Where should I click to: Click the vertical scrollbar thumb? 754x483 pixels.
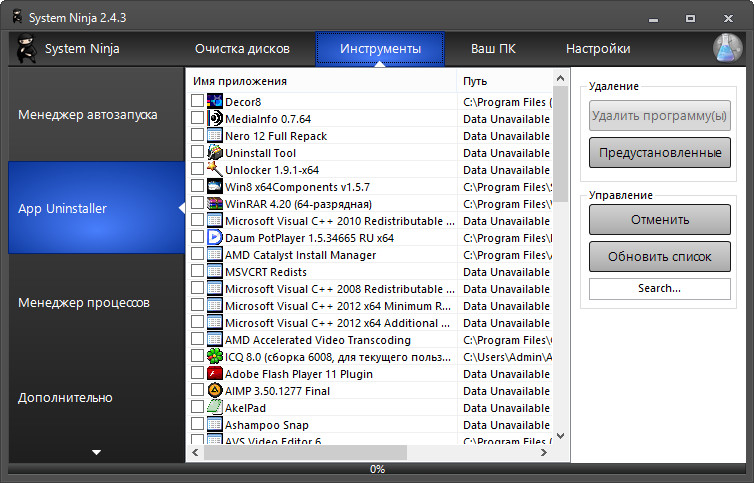tap(560, 144)
